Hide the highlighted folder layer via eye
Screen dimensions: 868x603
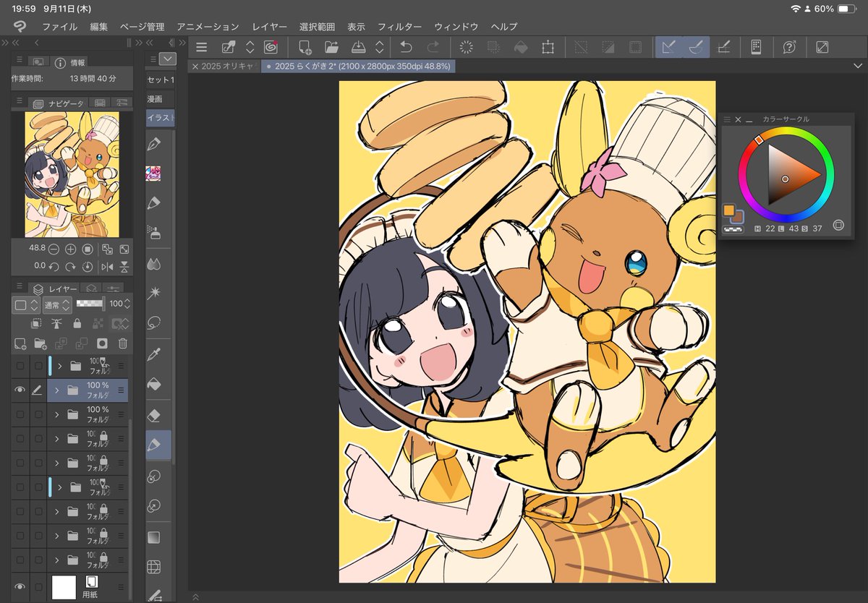coord(20,390)
